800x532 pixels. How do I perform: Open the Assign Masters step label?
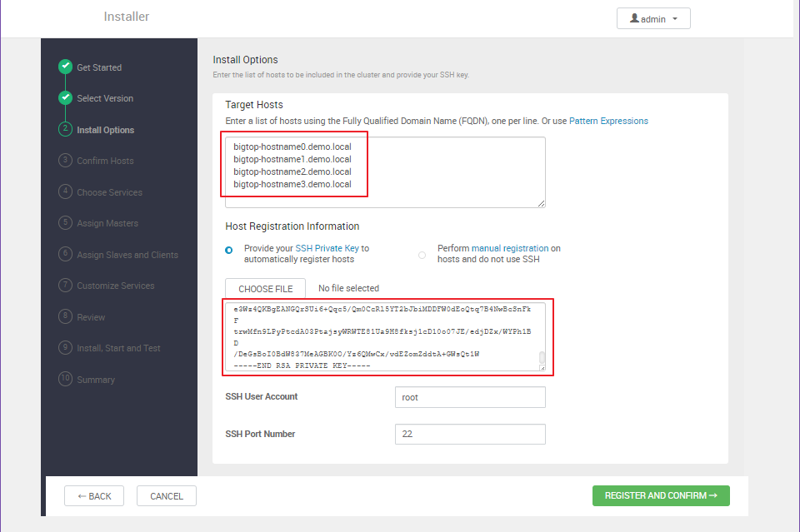107,223
